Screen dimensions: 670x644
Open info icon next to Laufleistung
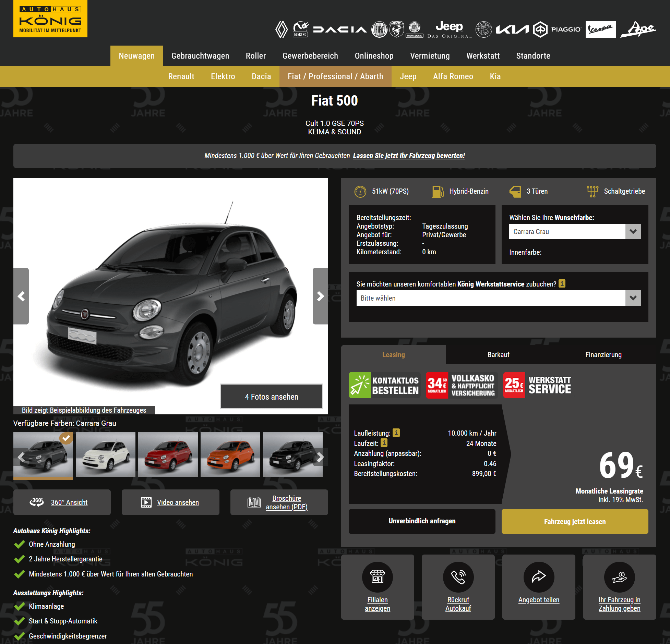396,433
